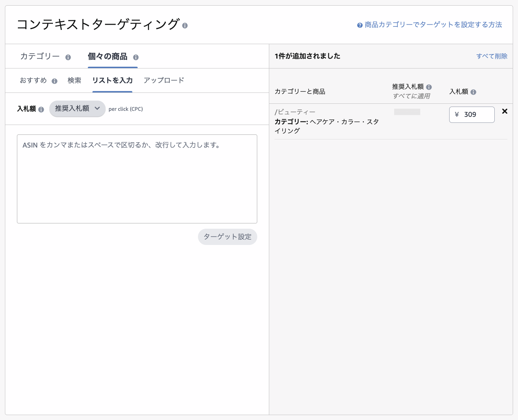
Task: Select the リストを入力 sub-tab
Action: (113, 80)
